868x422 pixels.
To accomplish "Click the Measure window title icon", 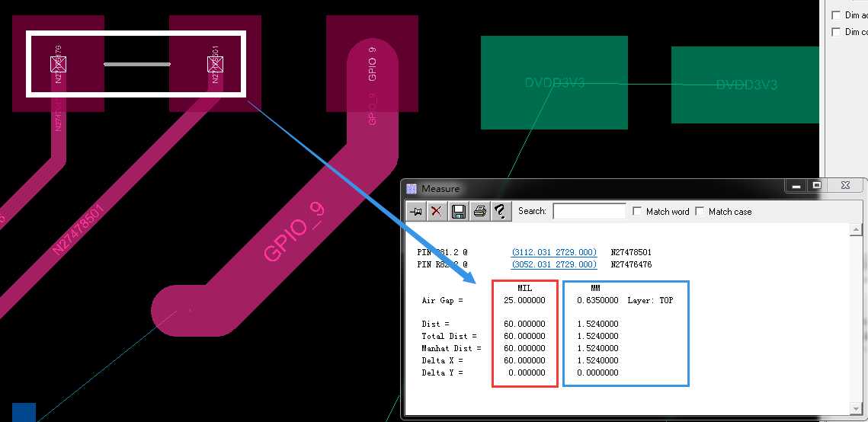I will click(412, 189).
